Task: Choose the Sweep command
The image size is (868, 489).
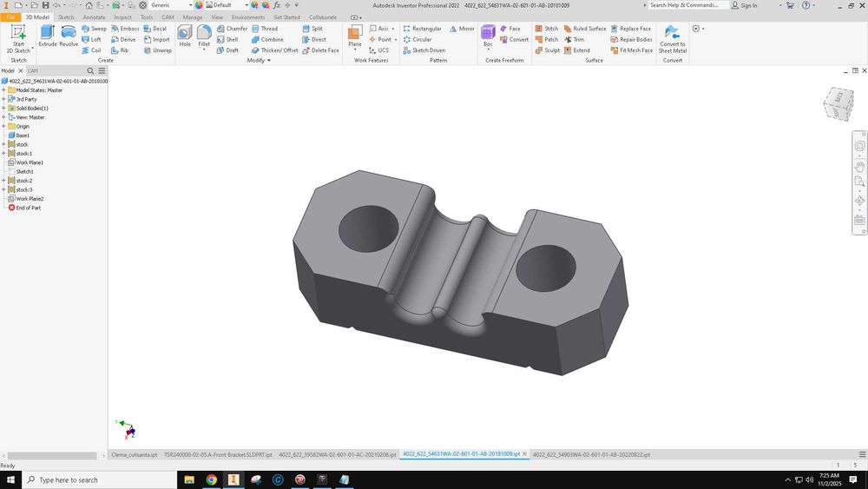Action: (94, 29)
